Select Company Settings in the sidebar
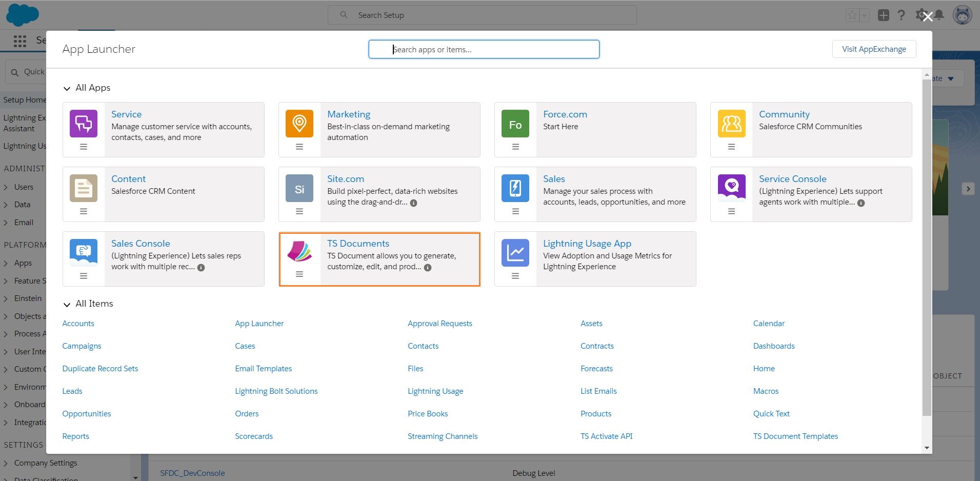Viewport: 980px width, 481px height. 45,463
